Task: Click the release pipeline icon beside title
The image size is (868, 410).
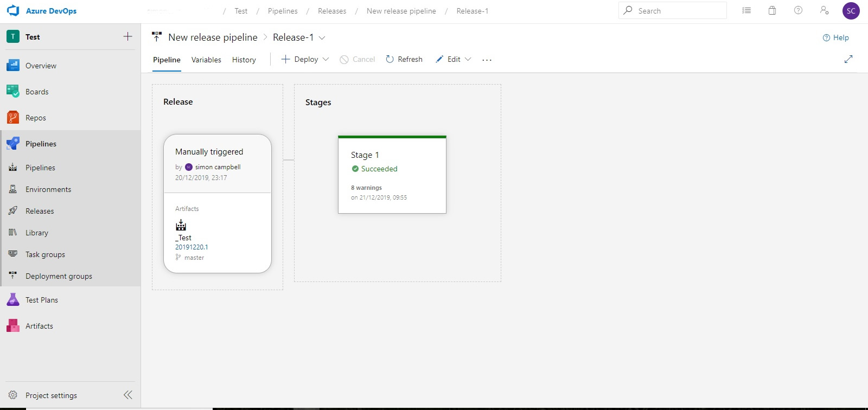Action: coord(157,37)
